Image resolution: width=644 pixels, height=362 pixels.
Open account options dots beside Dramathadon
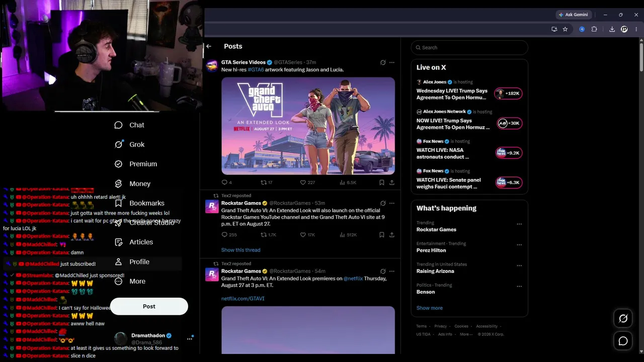(190, 339)
